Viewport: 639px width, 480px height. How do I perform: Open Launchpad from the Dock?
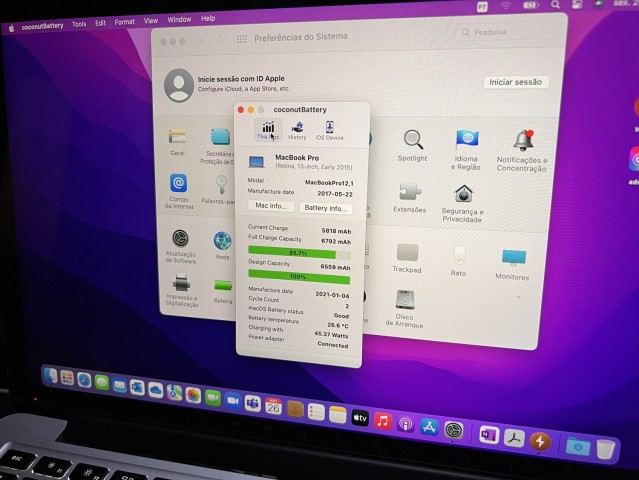67,378
